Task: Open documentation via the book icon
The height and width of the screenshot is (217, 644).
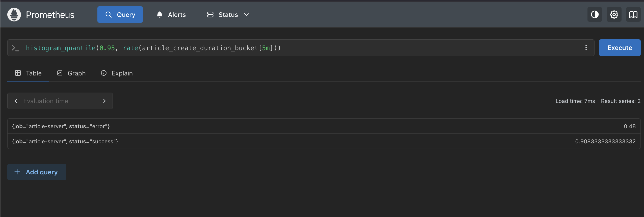Action: click(x=633, y=15)
